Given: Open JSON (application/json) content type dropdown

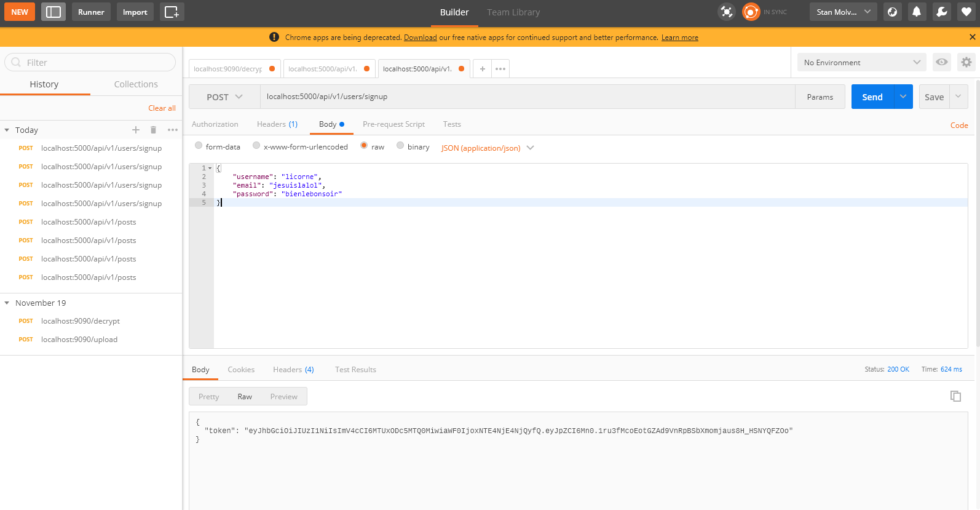Looking at the screenshot, I should [487, 148].
